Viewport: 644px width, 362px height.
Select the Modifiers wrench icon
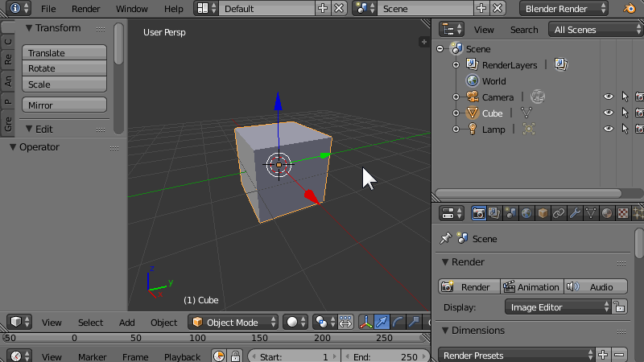click(575, 213)
